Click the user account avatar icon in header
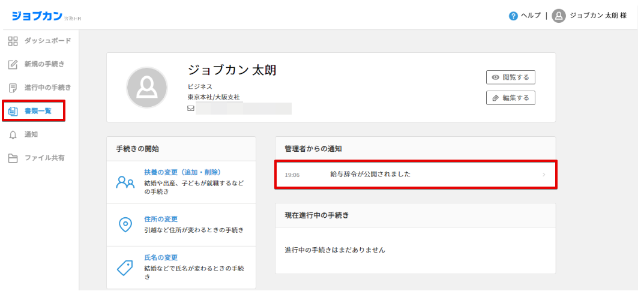The height and width of the screenshot is (297, 644). (559, 16)
